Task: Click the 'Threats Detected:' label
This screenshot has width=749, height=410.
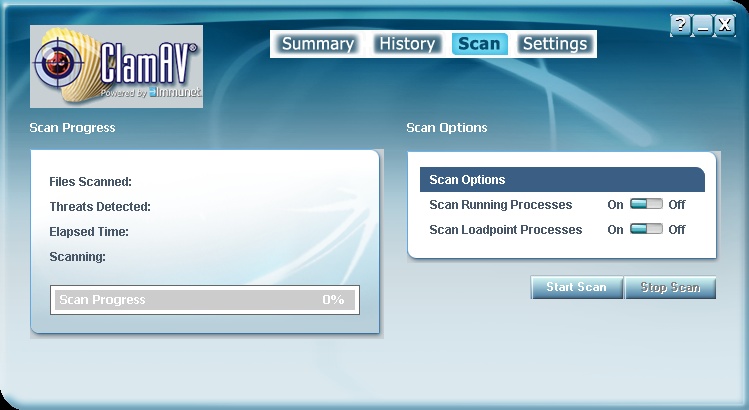Action: pos(100,206)
